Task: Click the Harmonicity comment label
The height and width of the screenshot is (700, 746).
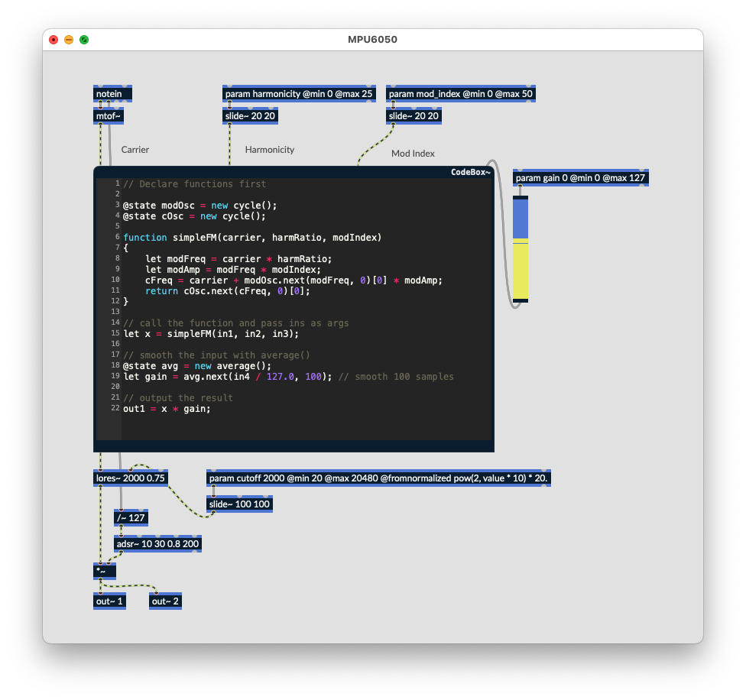Action: coord(269,150)
